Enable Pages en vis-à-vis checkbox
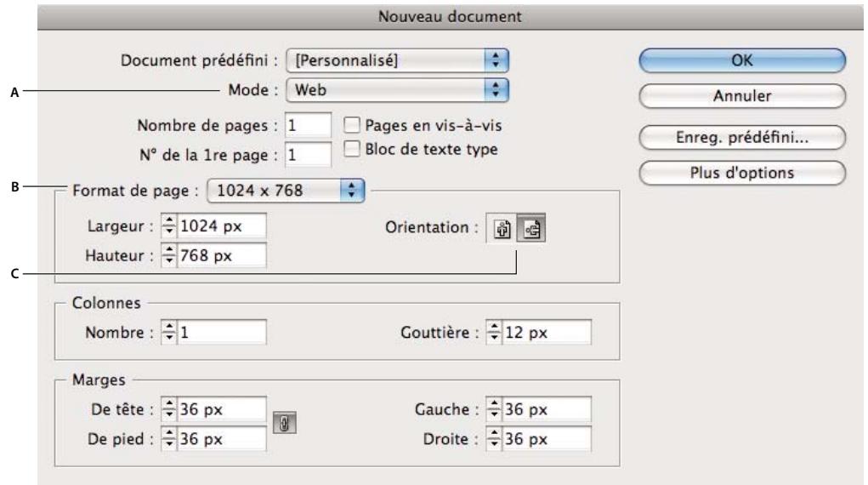This screenshot has height=485, width=868. pyautogui.click(x=351, y=125)
